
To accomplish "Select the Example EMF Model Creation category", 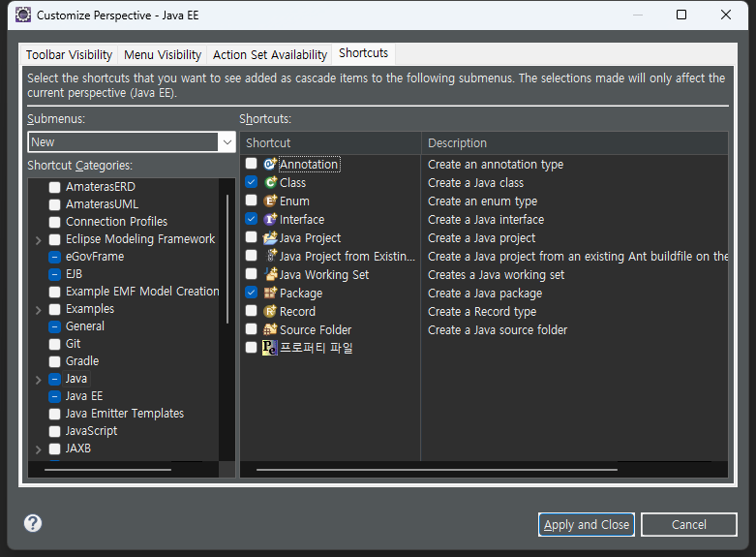I will click(142, 292).
